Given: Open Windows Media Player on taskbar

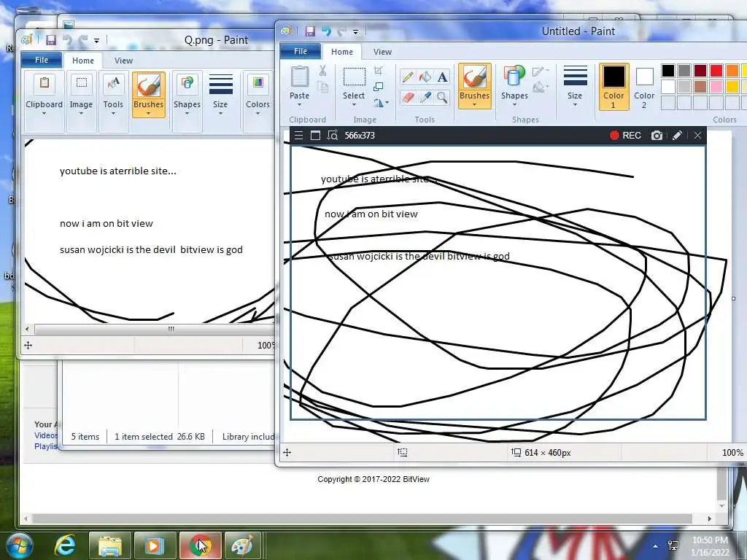Looking at the screenshot, I should 155,545.
